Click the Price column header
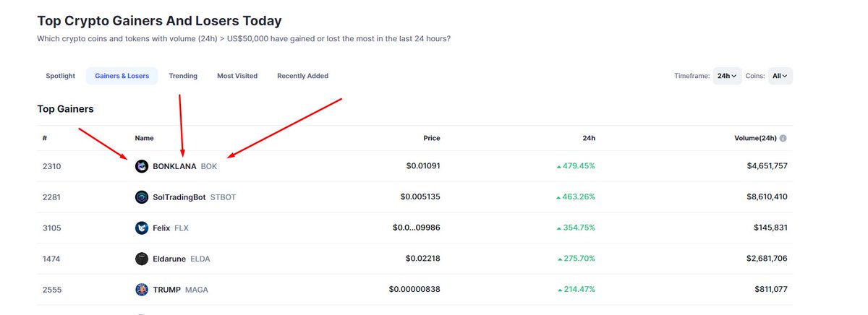 [x=432, y=138]
